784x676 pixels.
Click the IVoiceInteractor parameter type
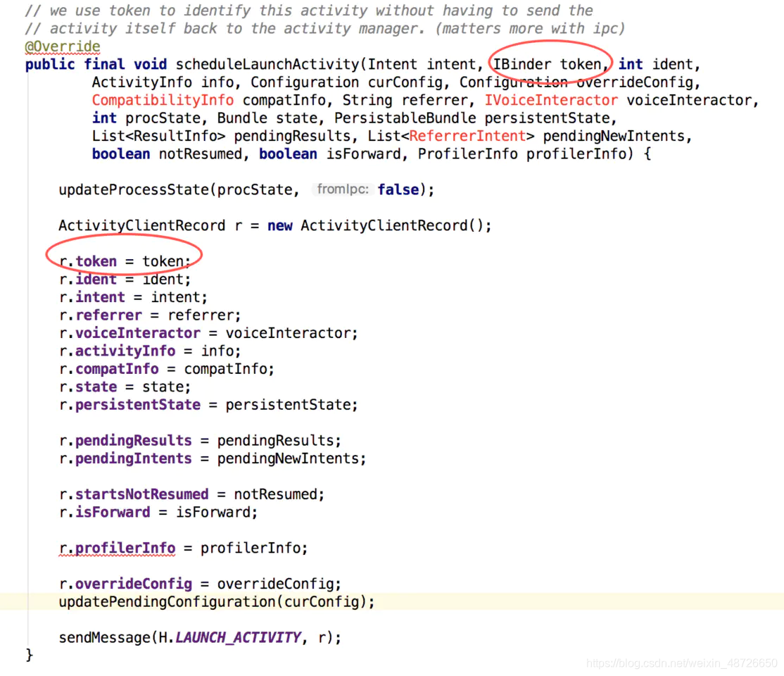tap(551, 100)
